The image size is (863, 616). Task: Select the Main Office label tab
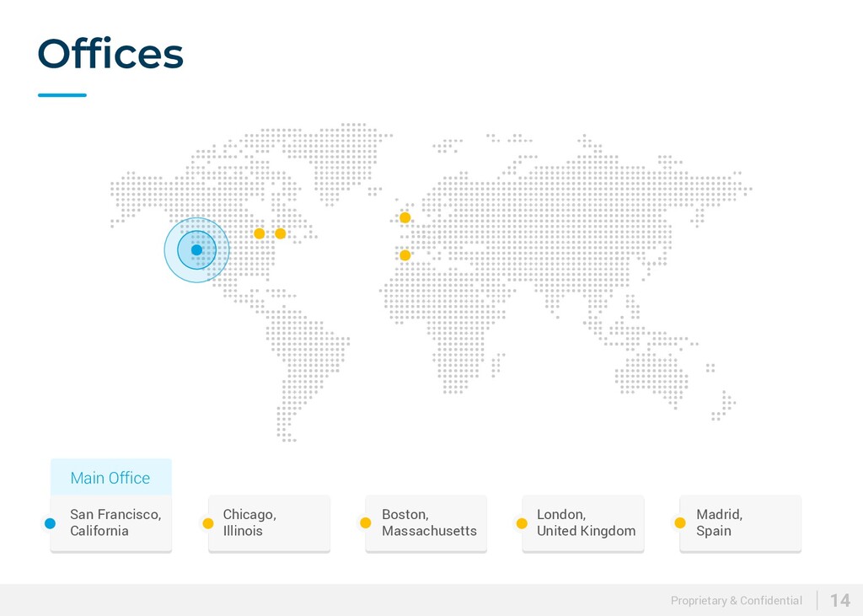click(110, 477)
